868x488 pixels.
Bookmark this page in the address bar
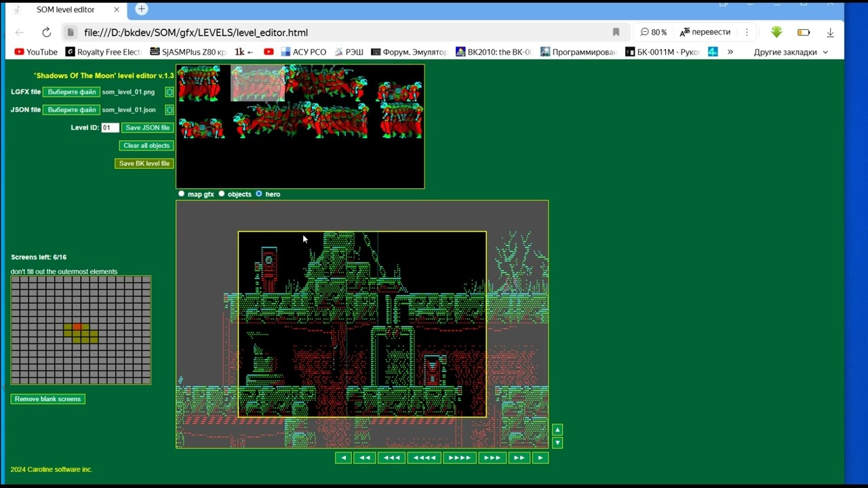pyautogui.click(x=616, y=33)
